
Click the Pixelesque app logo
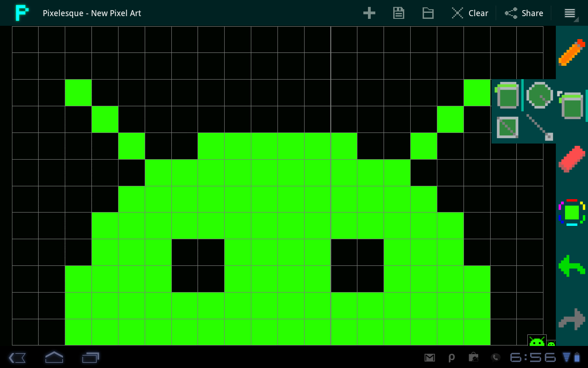click(22, 13)
